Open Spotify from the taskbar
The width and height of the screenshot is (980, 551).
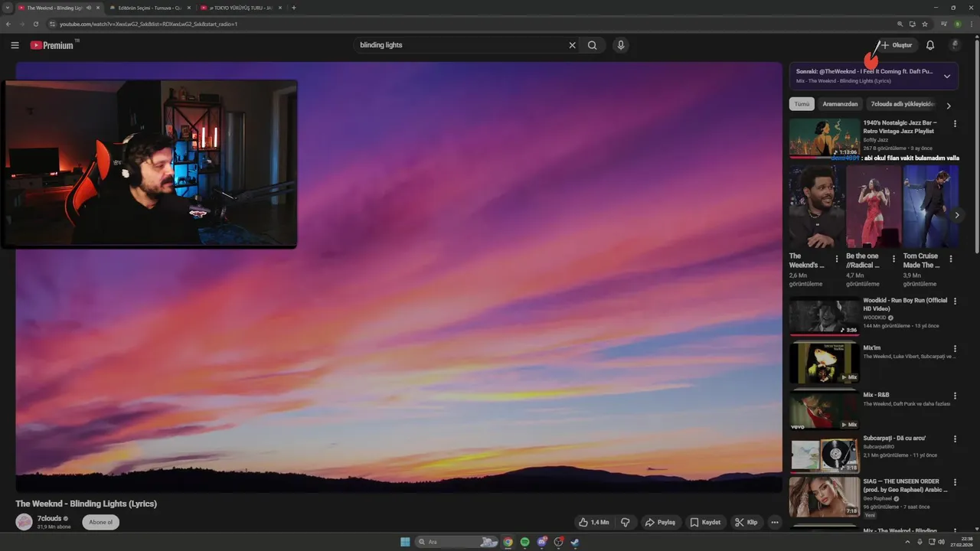pos(524,542)
